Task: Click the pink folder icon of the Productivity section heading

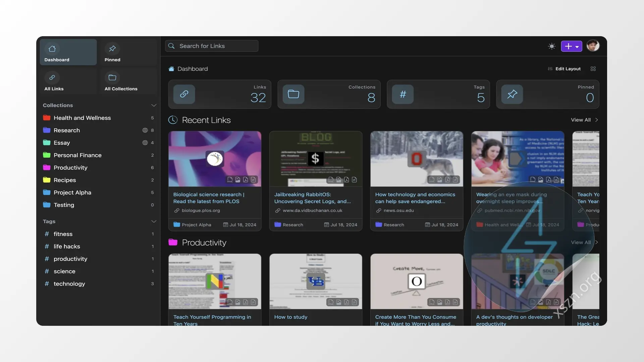Action: [173, 242]
